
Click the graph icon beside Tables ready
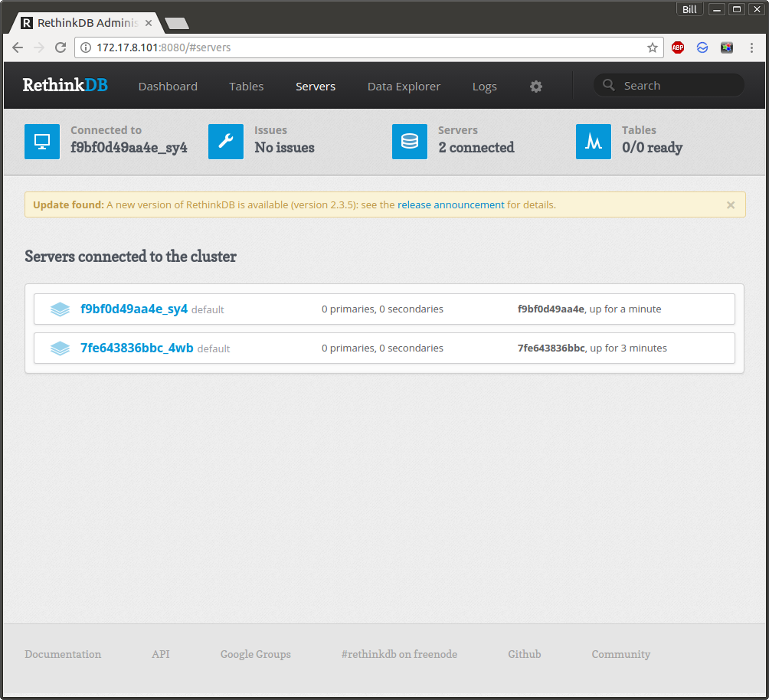tap(593, 141)
